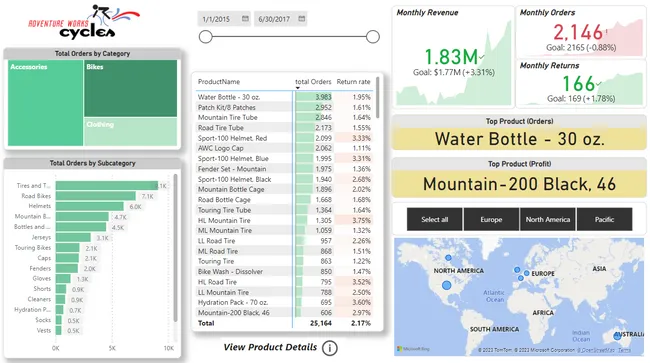Image resolution: width=650 pixels, height=363 pixels.
Task: Select the Sport-100 Helmet, Red row
Action: 284,138
